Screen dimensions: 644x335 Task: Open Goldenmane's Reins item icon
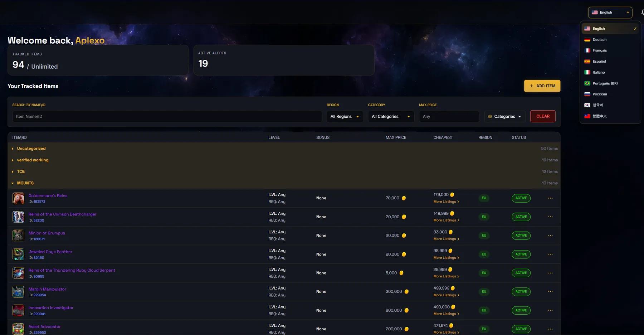[x=18, y=198]
